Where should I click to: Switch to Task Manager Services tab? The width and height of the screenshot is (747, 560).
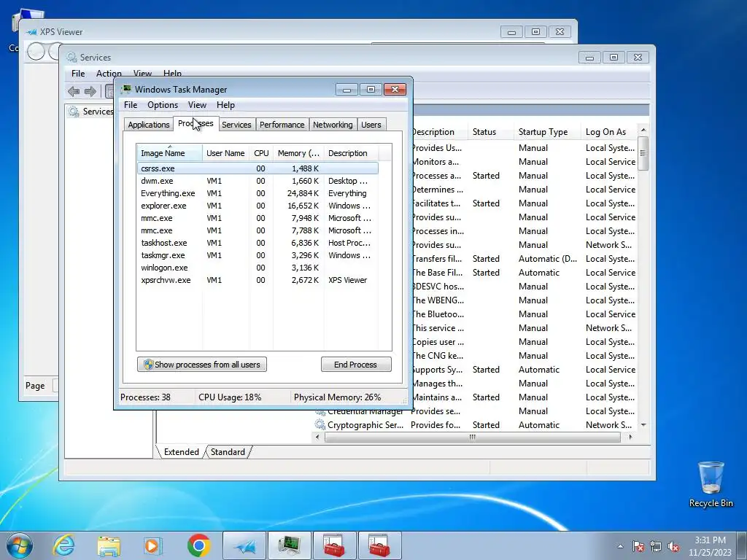[236, 124]
